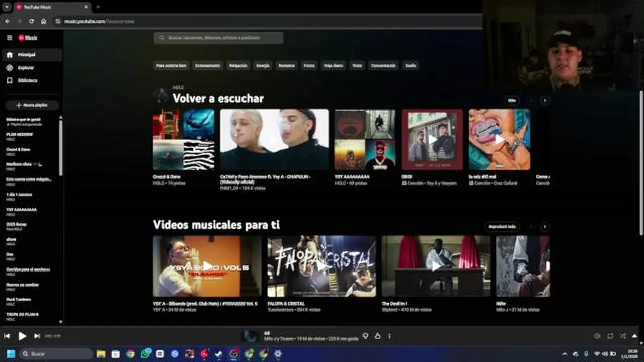
Task: Show previous items in Volver a escuchar
Action: (531, 100)
